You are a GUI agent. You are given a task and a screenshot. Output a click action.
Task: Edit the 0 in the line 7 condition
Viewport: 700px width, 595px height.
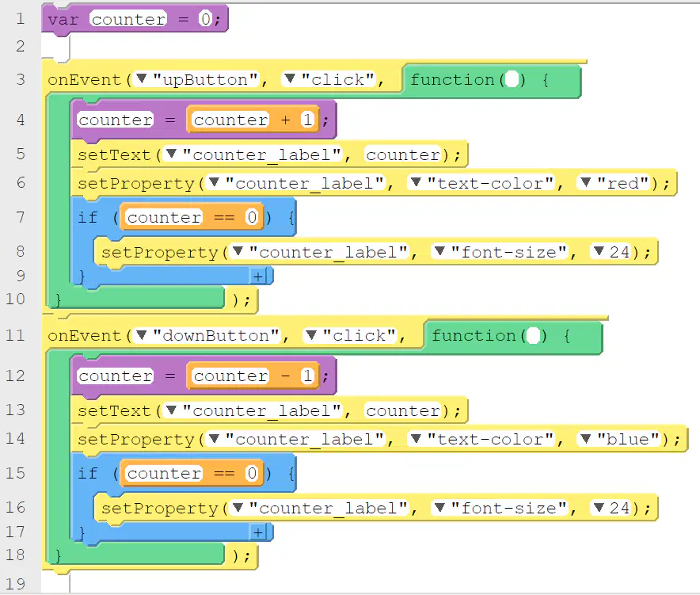pyautogui.click(x=252, y=217)
